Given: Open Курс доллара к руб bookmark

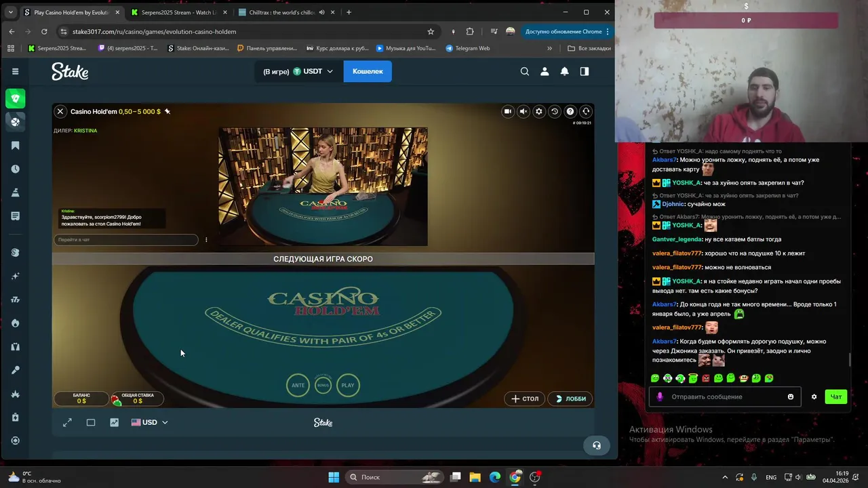Looking at the screenshot, I should click(338, 48).
